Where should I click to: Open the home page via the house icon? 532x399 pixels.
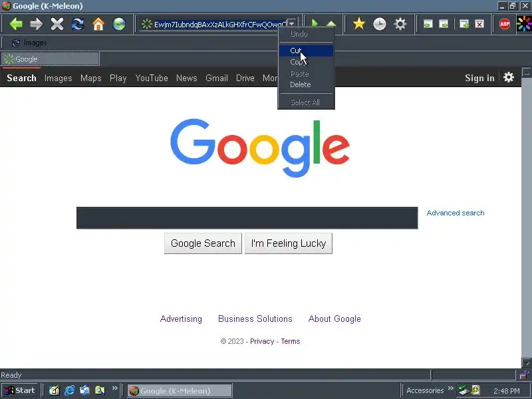tap(98, 24)
